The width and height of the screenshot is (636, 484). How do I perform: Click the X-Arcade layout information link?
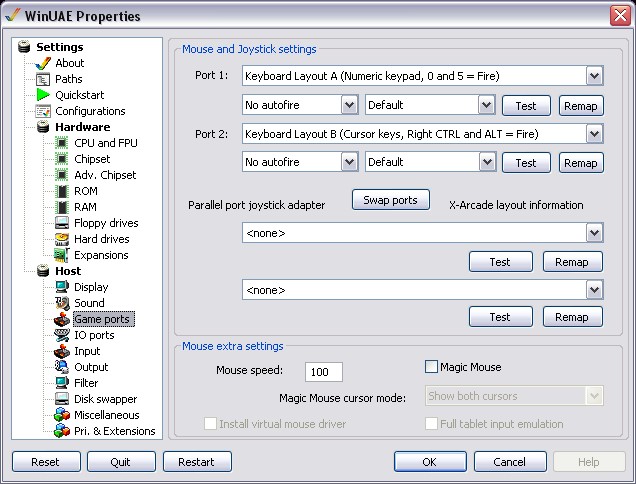[x=516, y=205]
